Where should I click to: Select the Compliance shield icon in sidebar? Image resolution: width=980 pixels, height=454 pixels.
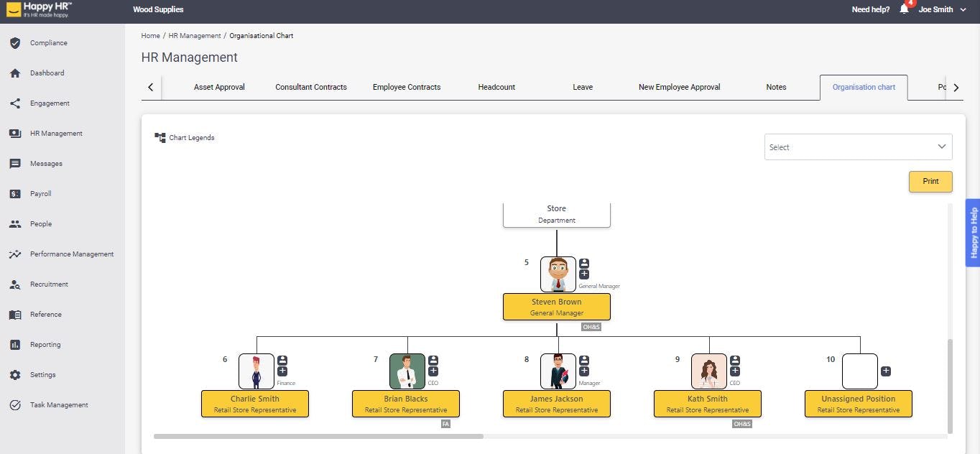point(15,42)
